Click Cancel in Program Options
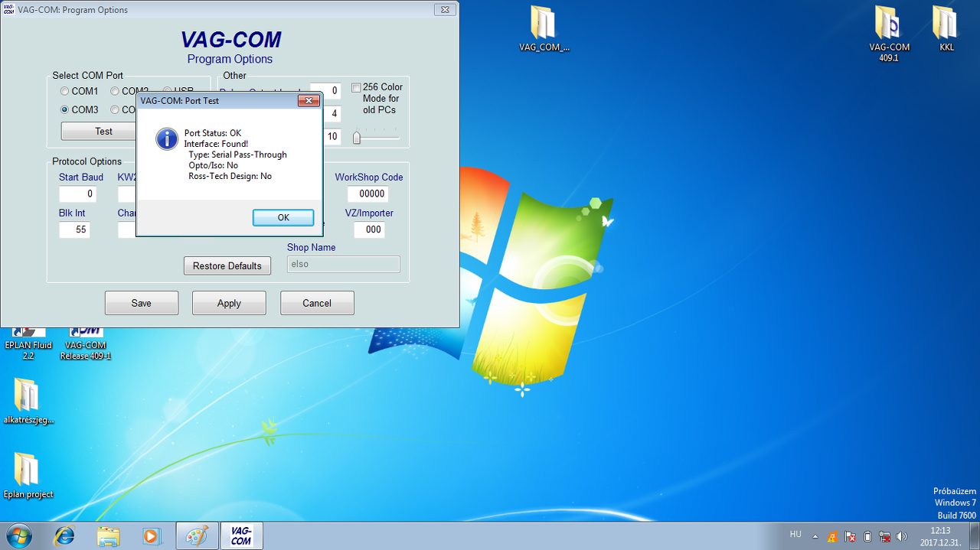This screenshot has width=980, height=550. click(317, 303)
